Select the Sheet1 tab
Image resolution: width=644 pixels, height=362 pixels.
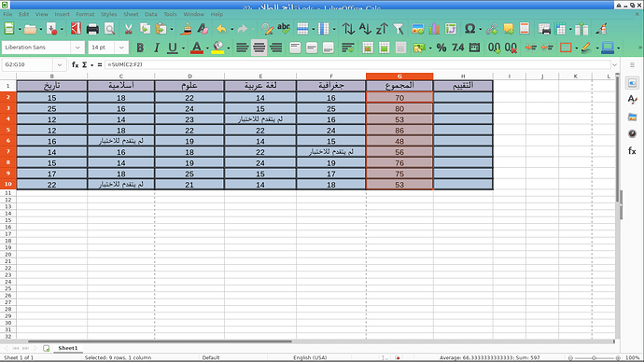coord(68,348)
